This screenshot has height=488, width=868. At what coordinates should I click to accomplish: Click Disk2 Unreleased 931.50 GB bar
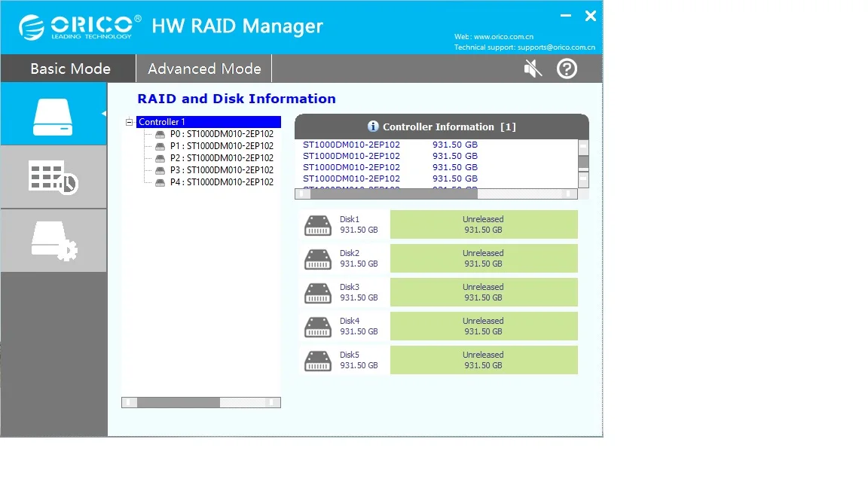[484, 258]
